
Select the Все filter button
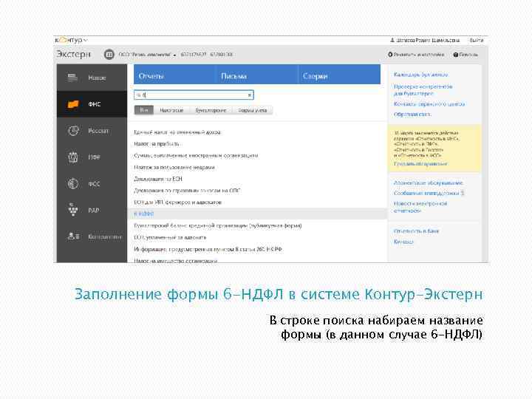[144, 110]
